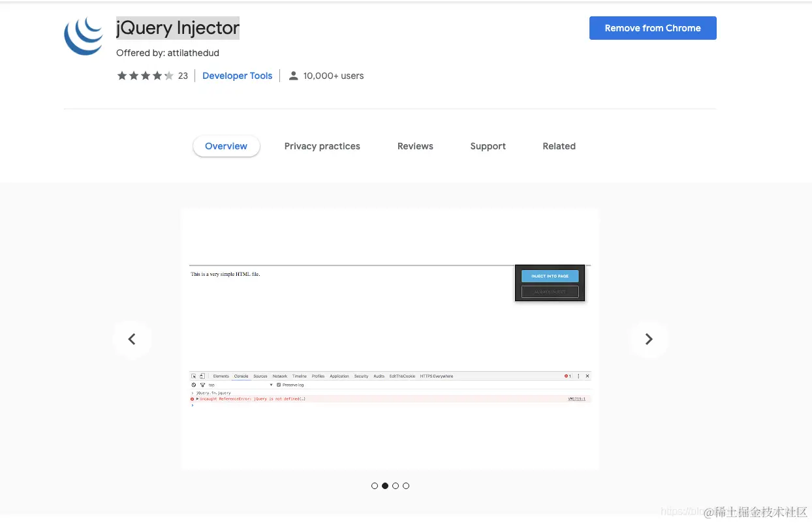Select the Network tab in DevTools
The height and width of the screenshot is (523, 812).
click(280, 376)
